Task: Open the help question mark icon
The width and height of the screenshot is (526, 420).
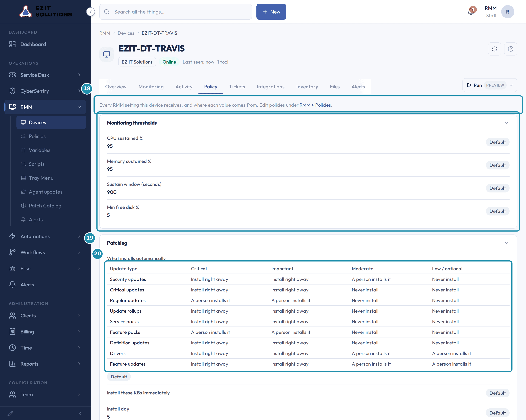Action: pos(510,49)
